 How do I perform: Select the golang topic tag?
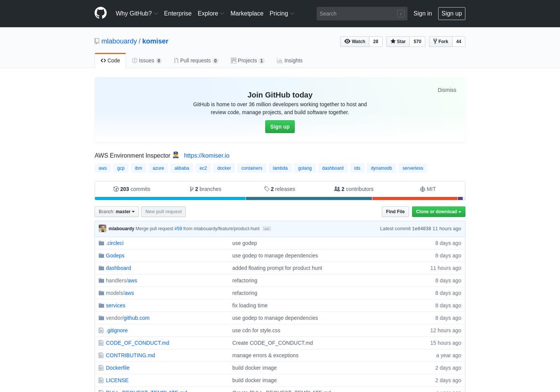305,168
